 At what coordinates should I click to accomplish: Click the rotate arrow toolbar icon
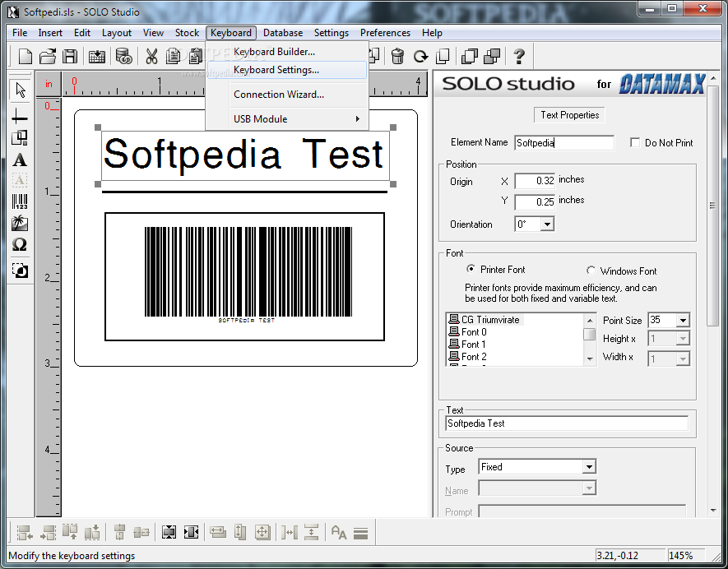point(420,57)
